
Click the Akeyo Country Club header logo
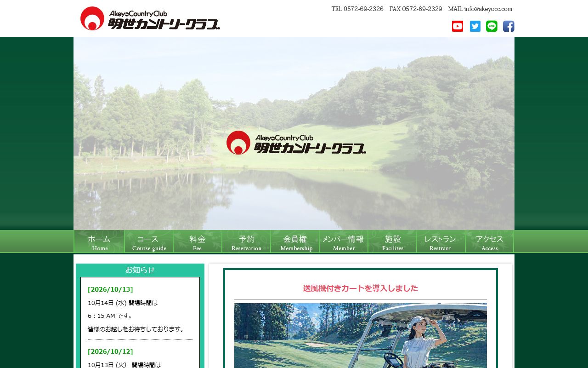[150, 18]
